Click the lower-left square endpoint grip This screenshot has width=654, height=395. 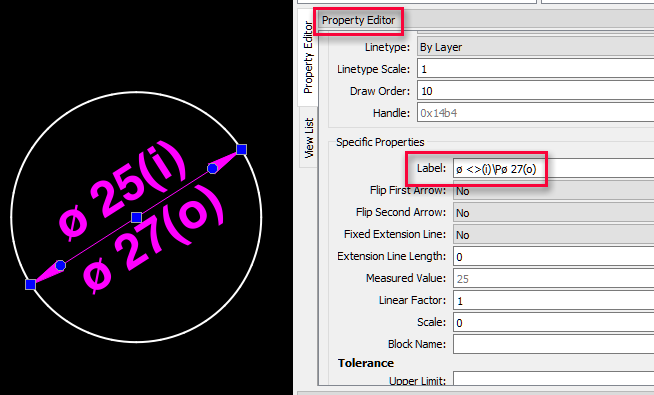click(30, 284)
